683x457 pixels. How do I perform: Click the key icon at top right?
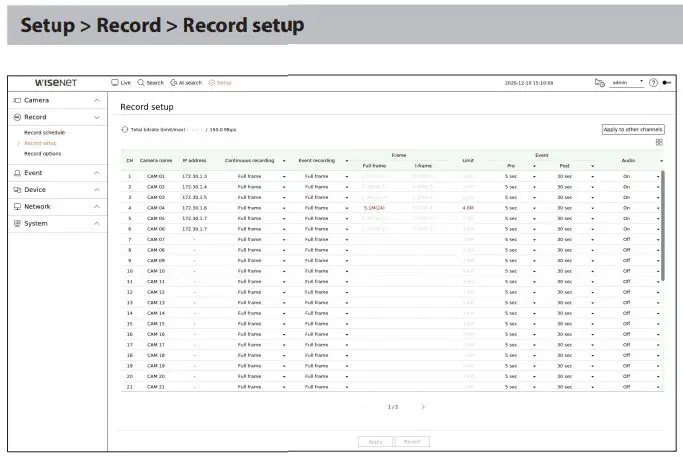(667, 83)
